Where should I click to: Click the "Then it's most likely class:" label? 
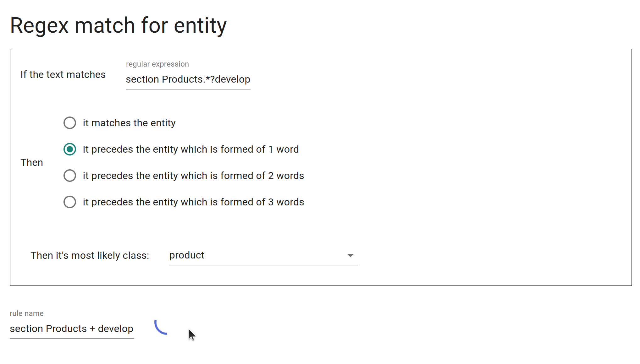click(90, 256)
